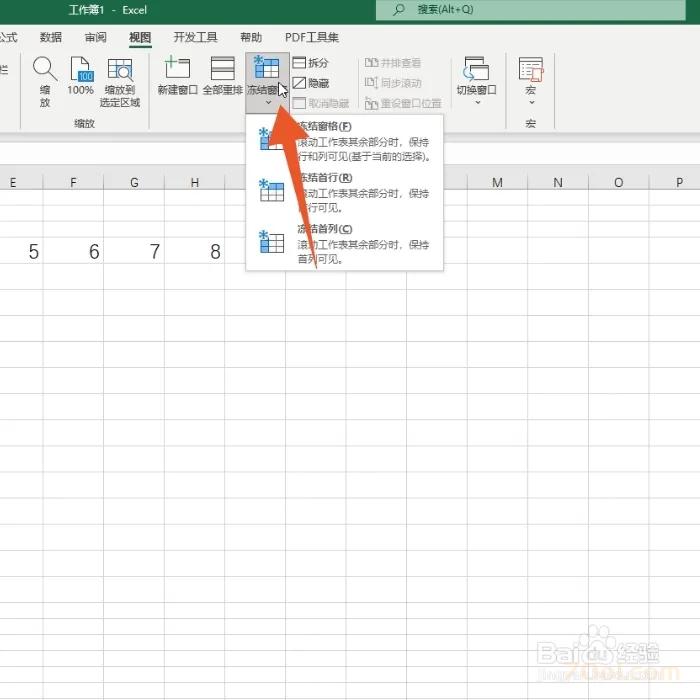Viewport: 700px width, 700px height.
Task: Click Unhide (取消隐藏) window button
Action: coord(321,104)
